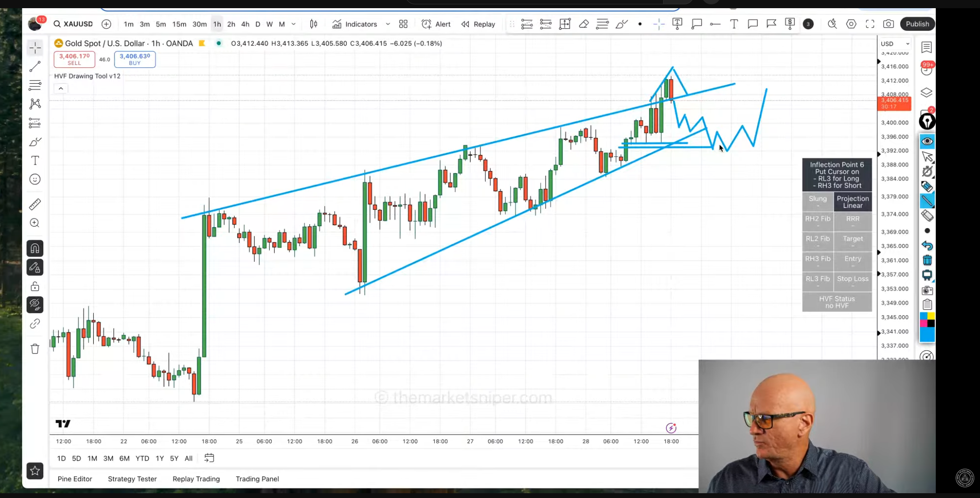Open chart settings hexagon icon
This screenshot has width=980, height=498.
(851, 24)
